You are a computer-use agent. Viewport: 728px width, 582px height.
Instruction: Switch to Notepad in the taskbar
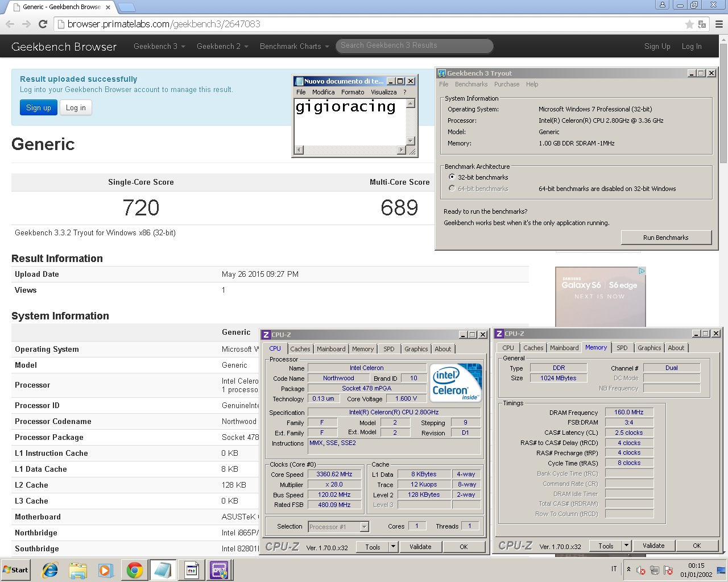(x=163, y=570)
